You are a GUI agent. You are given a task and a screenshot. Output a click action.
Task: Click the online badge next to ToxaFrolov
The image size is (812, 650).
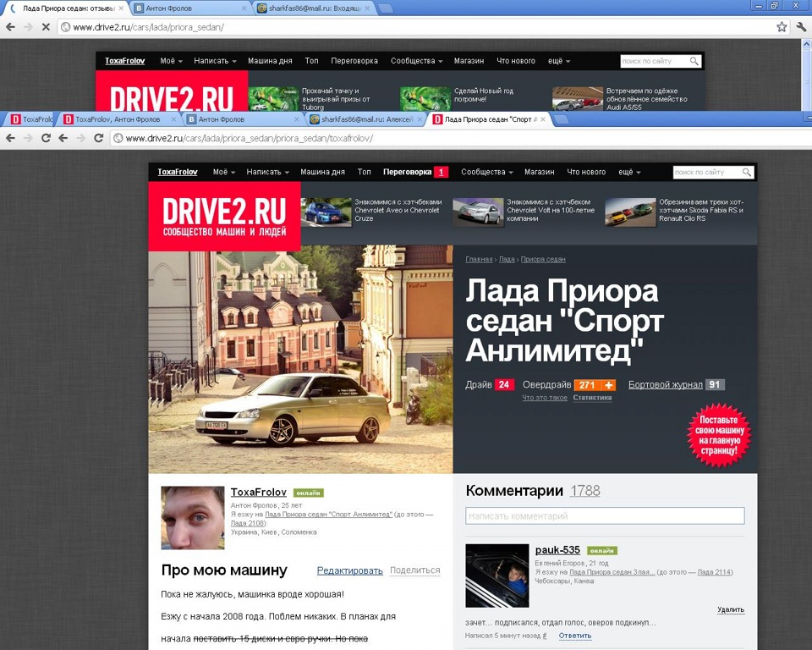tap(308, 493)
